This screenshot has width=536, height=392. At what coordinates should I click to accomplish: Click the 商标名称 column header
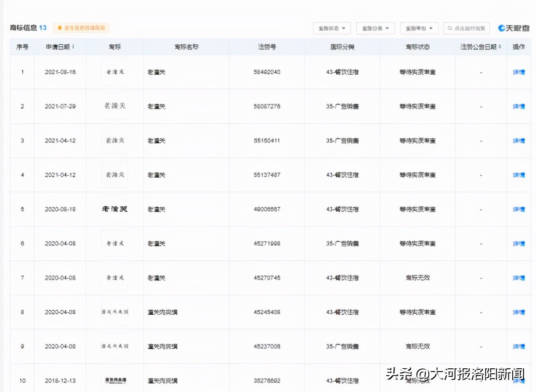(x=186, y=46)
